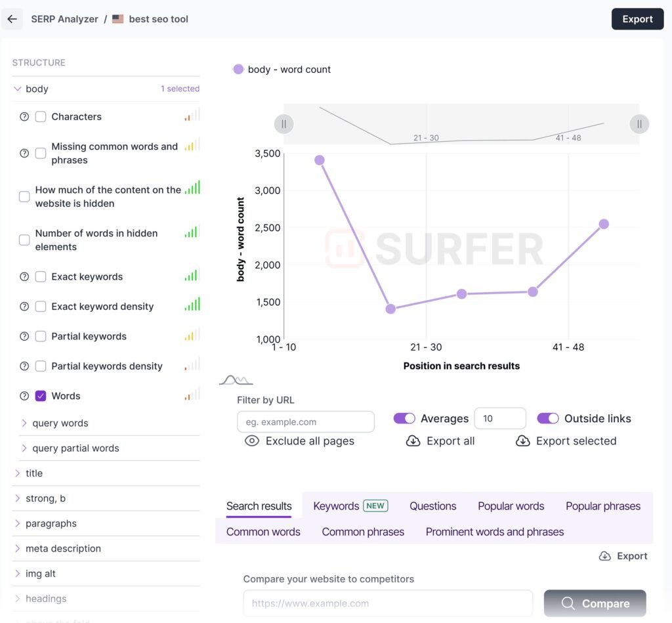Click the Filter by URL input field
Image resolution: width=672 pixels, height=623 pixels.
click(x=306, y=422)
